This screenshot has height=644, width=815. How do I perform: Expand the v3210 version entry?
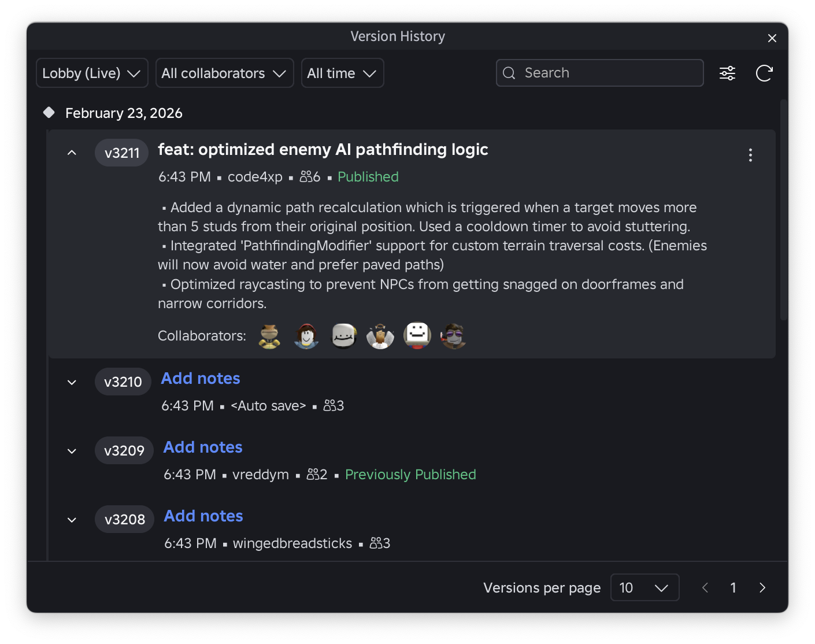point(72,382)
